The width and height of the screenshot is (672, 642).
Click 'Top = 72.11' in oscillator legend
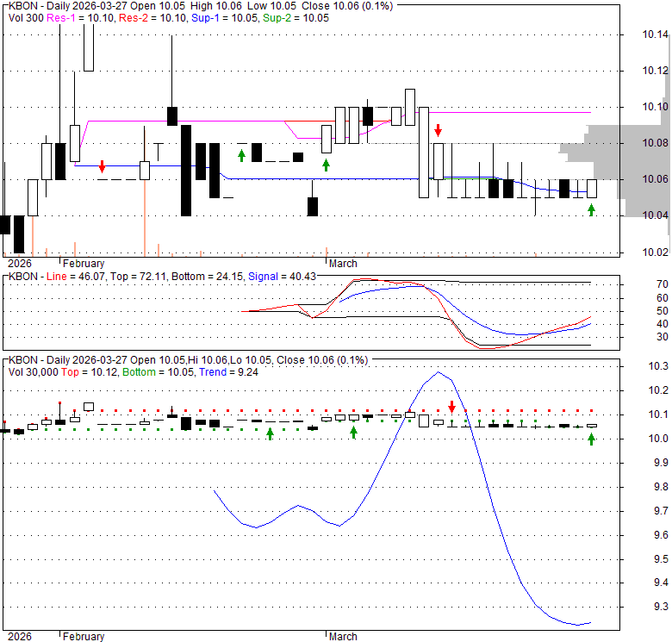(138, 277)
